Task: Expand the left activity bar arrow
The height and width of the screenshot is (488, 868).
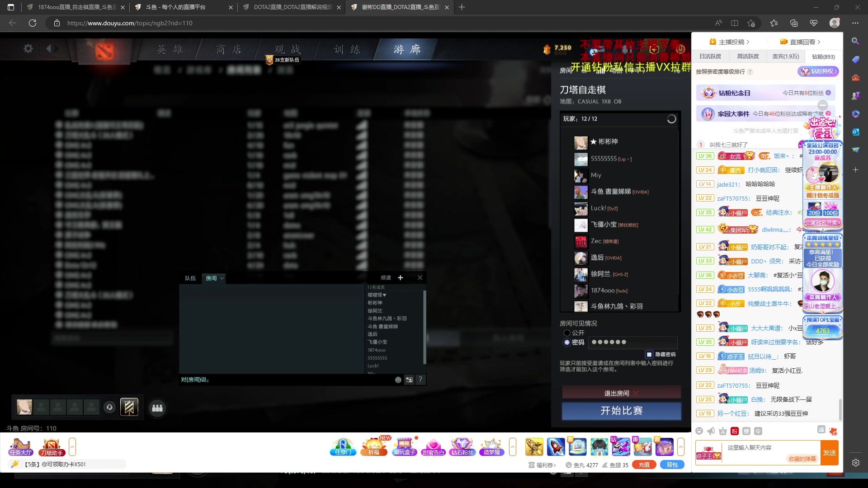Action: click(x=72, y=447)
